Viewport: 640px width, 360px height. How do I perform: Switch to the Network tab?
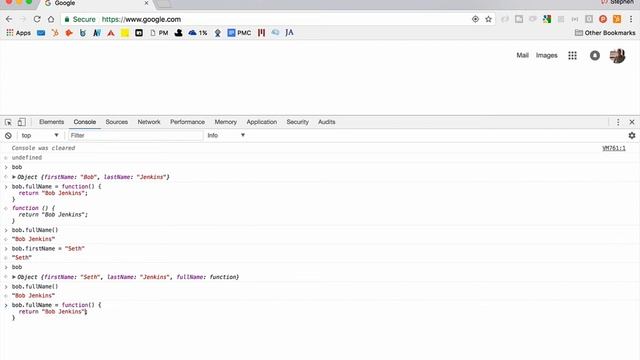coord(149,122)
